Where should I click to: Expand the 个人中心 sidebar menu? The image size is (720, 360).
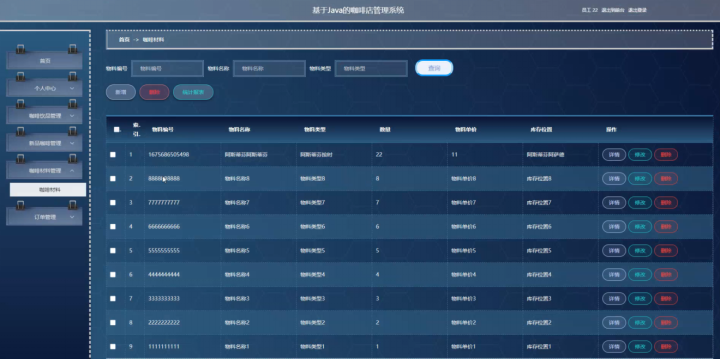44,88
